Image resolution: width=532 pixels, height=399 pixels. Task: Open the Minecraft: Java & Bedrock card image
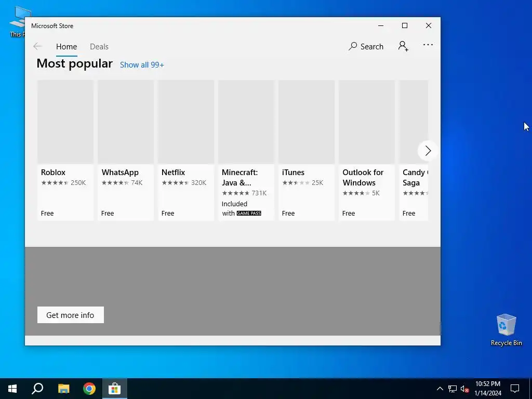point(246,122)
